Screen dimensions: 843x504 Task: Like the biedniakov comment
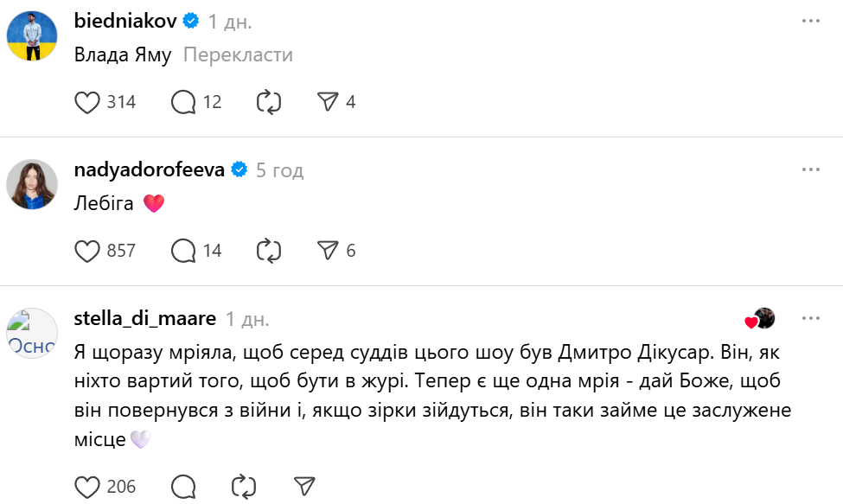(88, 102)
